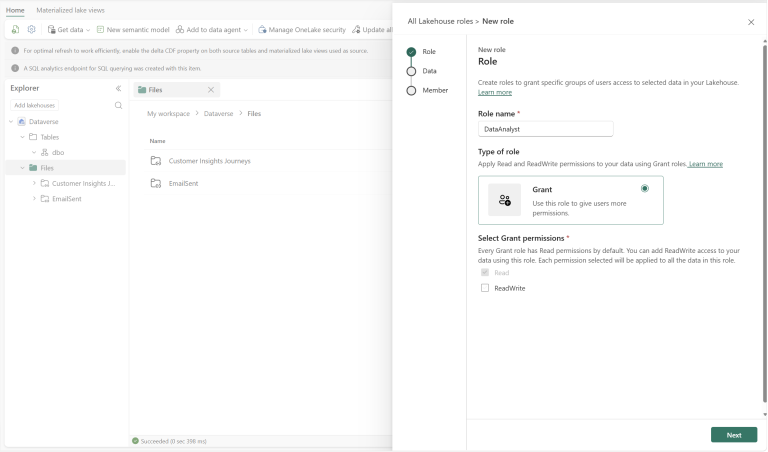Image resolution: width=768 pixels, height=452 pixels.
Task: Click the EmailSent folder icon in the list
Action: 156,183
